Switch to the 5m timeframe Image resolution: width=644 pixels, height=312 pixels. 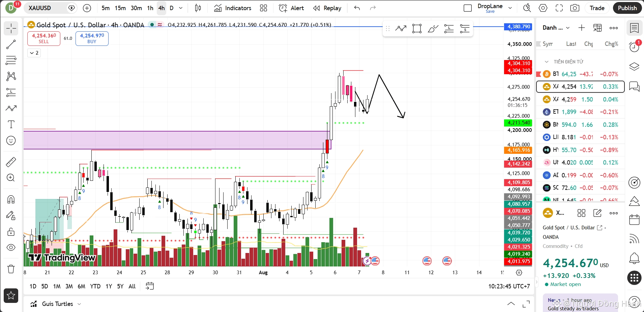pos(106,8)
